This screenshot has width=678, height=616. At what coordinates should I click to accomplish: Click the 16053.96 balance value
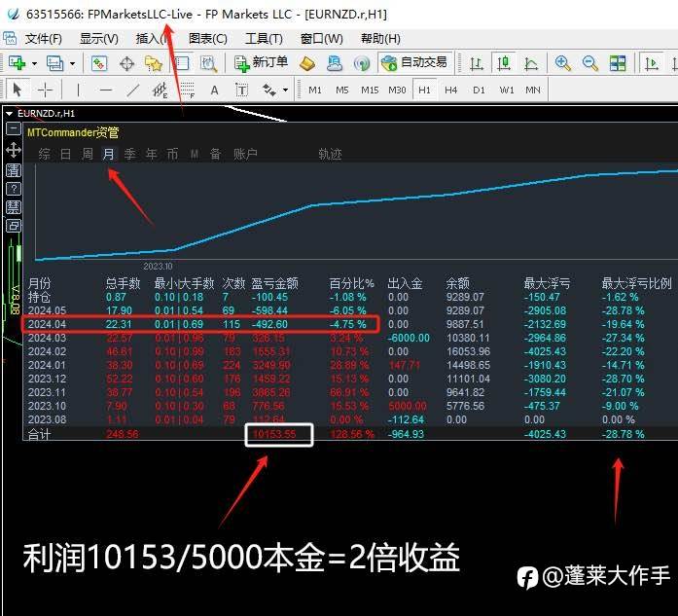point(468,351)
